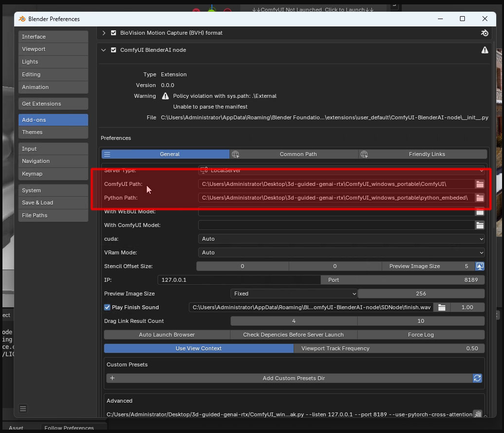Click the Play Finish Sound path field
The image size is (504, 433).
click(311, 308)
